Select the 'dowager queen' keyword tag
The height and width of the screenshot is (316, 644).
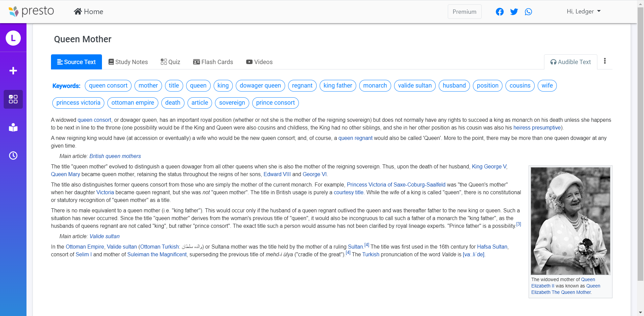pyautogui.click(x=260, y=86)
